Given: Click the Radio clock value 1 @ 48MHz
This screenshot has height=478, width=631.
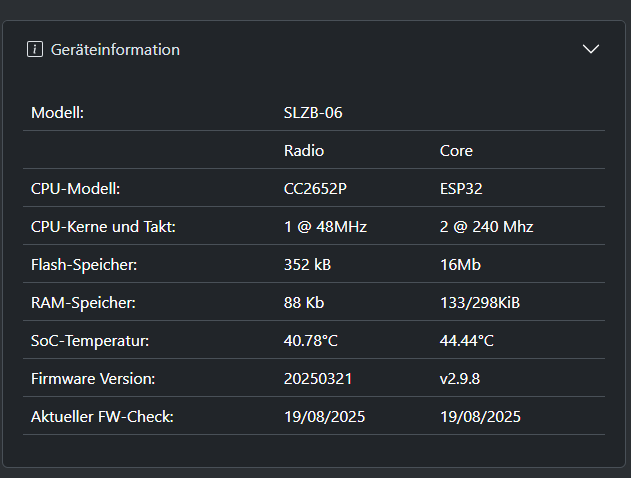Looking at the screenshot, I should click(325, 227).
